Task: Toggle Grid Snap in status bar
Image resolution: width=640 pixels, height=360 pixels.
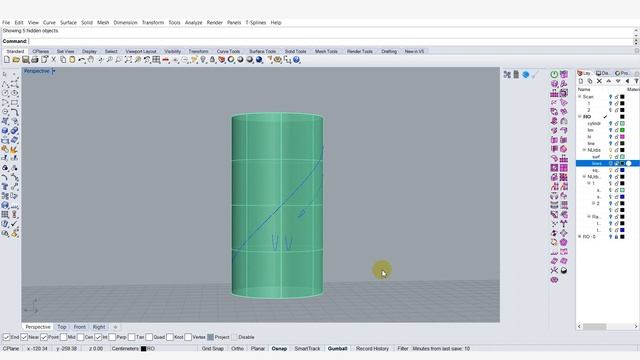Action: 213,349
